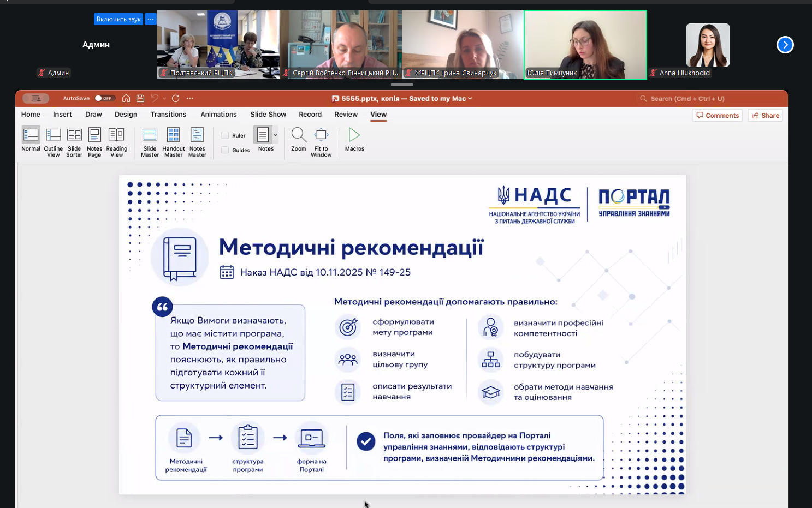Click the Redo/Repeat icon
The width and height of the screenshot is (812, 508).
tap(175, 98)
